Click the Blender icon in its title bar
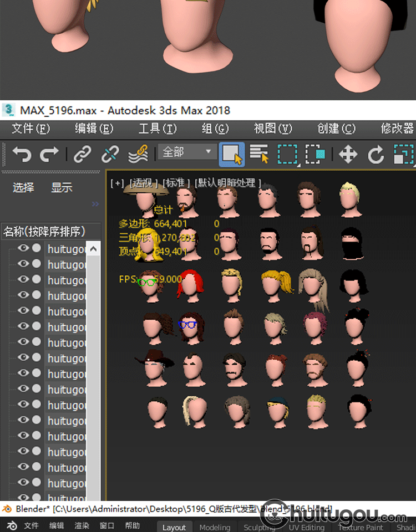The width and height of the screenshot is (416, 532). [x=7, y=509]
